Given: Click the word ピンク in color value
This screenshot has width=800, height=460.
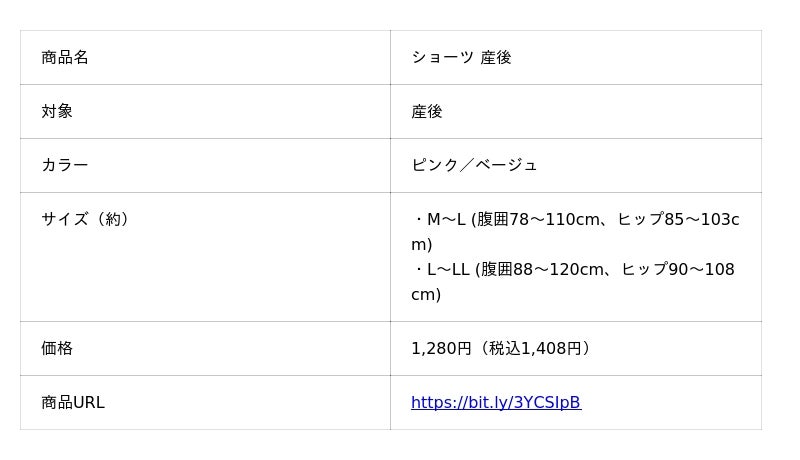Looking at the screenshot, I should click(434, 166).
